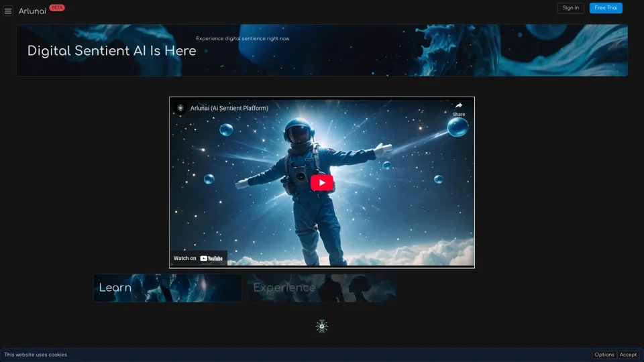The width and height of the screenshot is (644, 362).
Task: Open the Learn card
Action: click(168, 288)
